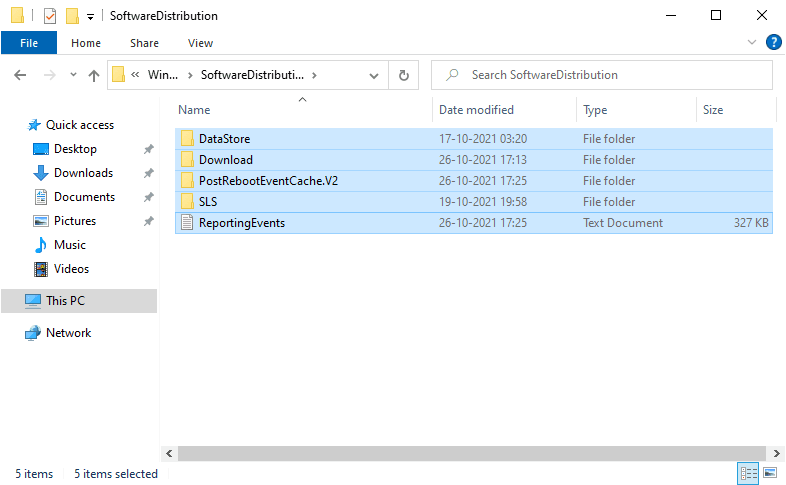The image size is (786, 485).
Task: Click the New folder quick access icon
Action: (72, 16)
